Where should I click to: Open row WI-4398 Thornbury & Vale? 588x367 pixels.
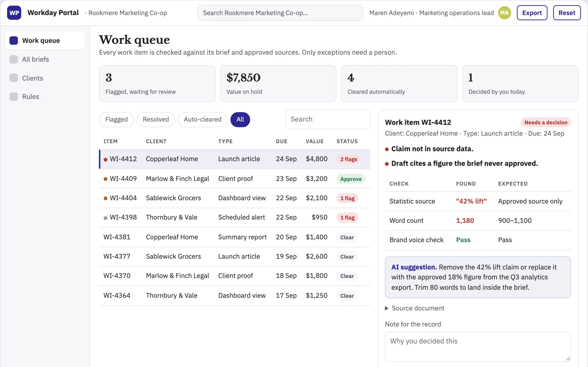point(234,217)
